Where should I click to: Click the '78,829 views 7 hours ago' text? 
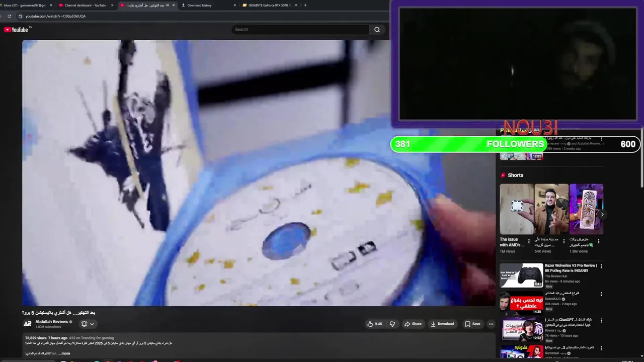pos(46,338)
